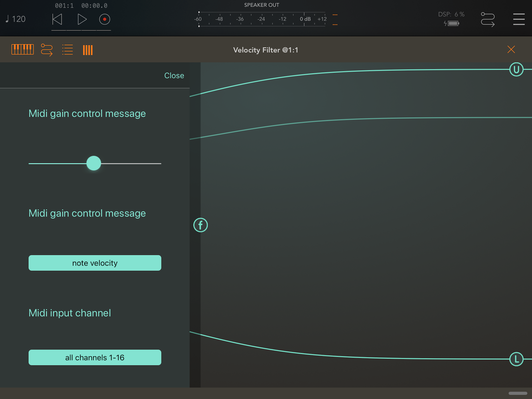Close the Velocity Filter window
The image size is (532, 399).
tap(511, 49)
